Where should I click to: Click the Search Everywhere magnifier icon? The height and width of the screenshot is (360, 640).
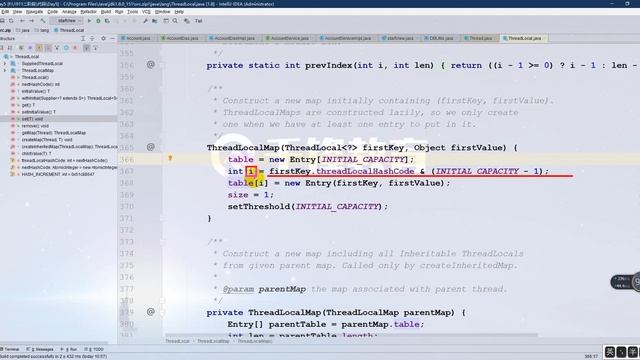pos(176,20)
